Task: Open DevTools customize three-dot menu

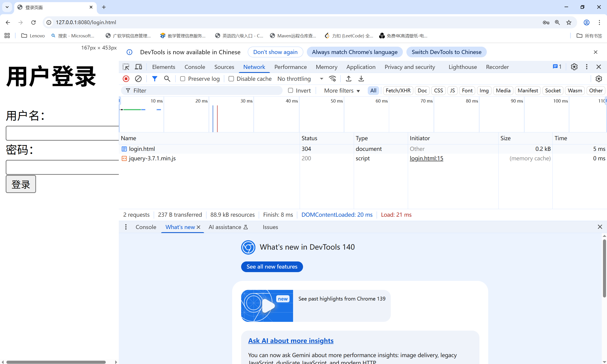Action: click(x=587, y=67)
